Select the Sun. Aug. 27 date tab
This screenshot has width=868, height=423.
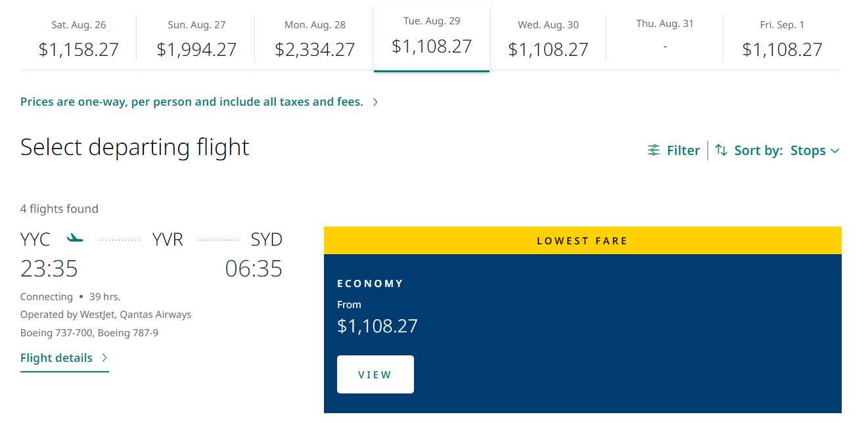pos(196,39)
